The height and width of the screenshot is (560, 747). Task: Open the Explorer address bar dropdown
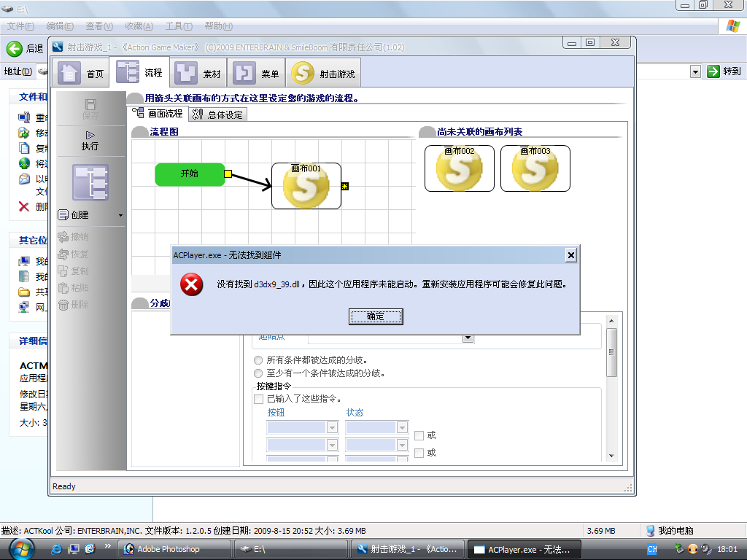[x=695, y=72]
